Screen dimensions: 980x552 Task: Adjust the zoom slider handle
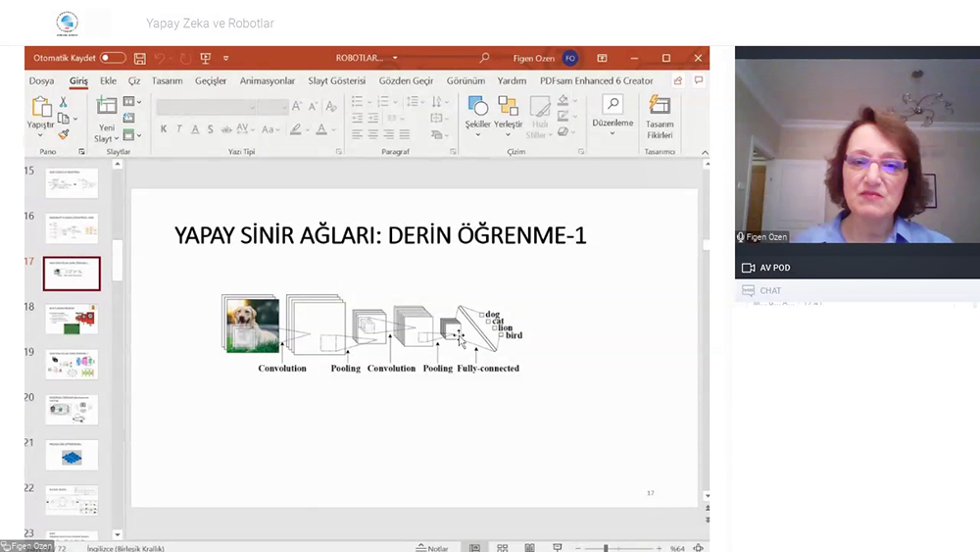click(606, 548)
